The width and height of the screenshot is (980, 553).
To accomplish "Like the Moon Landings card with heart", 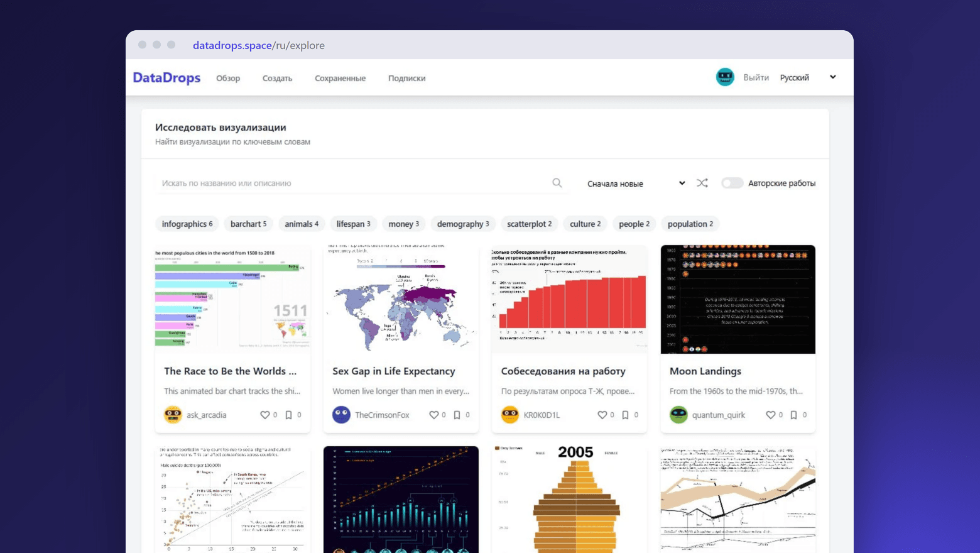I will [771, 415].
